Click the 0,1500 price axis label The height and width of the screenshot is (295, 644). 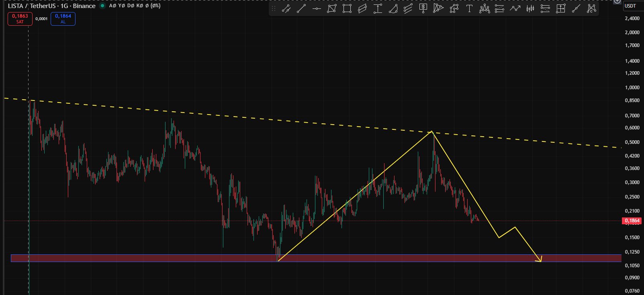point(632,238)
